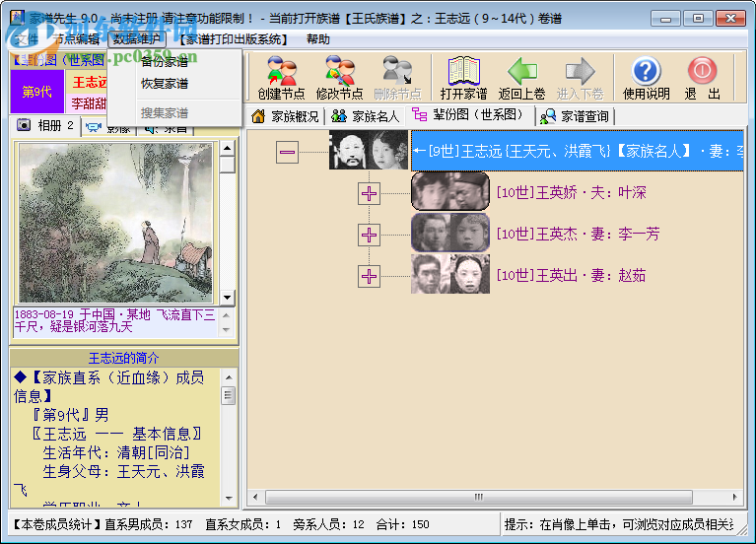
Task: Click the purple 第9代 generation block
Action: (37, 92)
